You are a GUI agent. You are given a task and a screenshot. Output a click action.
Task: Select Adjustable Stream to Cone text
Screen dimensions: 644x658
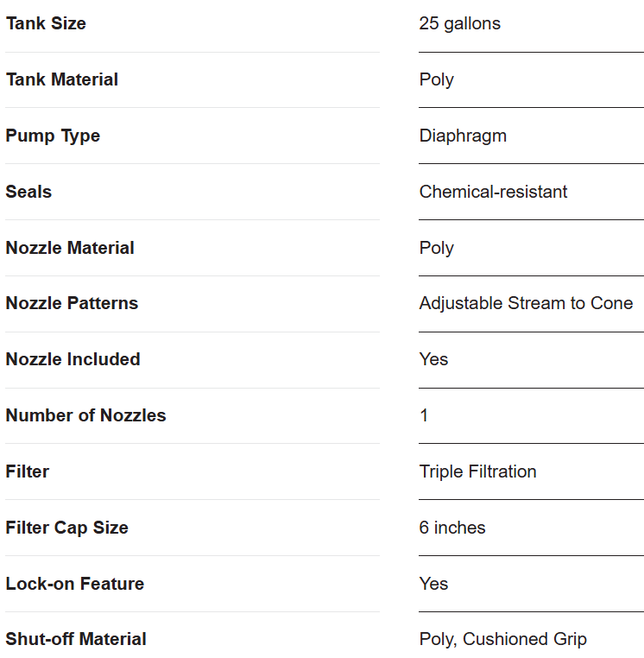click(x=526, y=303)
